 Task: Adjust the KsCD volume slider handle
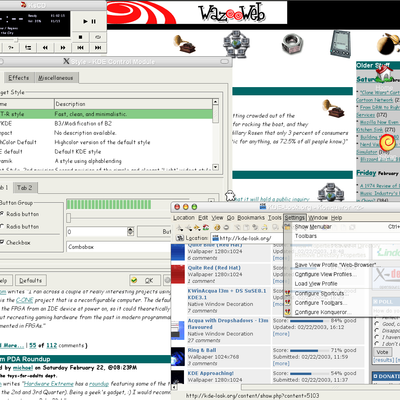point(15,40)
